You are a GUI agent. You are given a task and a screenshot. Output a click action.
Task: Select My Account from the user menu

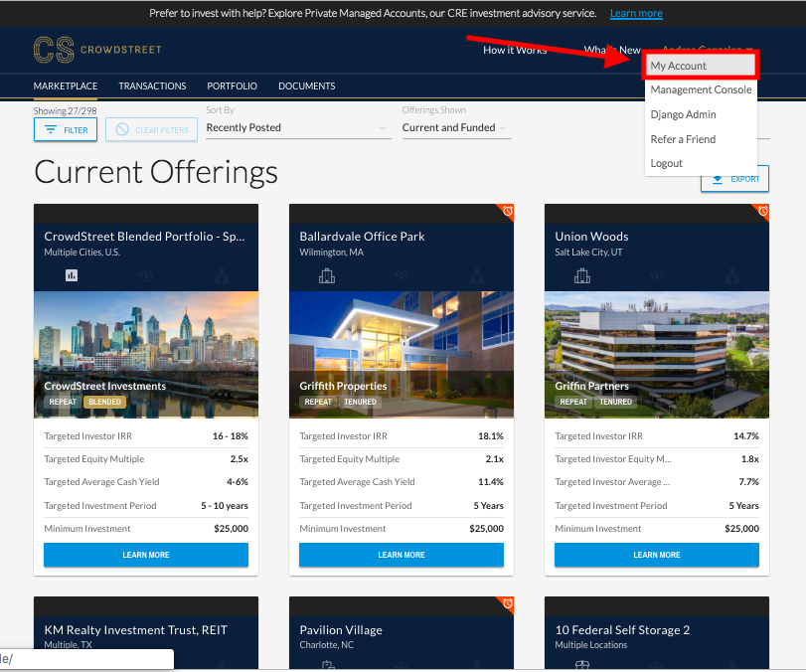[x=701, y=66]
